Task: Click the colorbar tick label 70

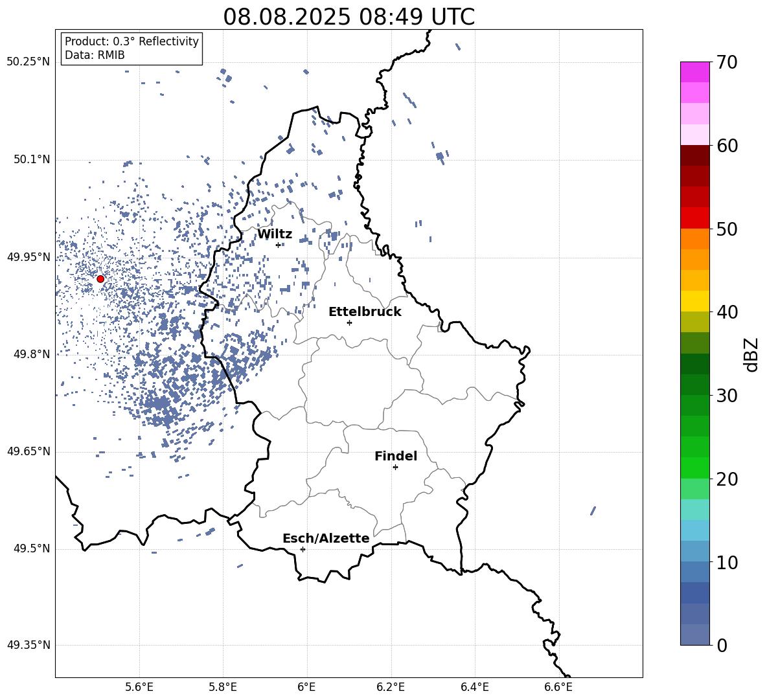Action: pyautogui.click(x=726, y=62)
